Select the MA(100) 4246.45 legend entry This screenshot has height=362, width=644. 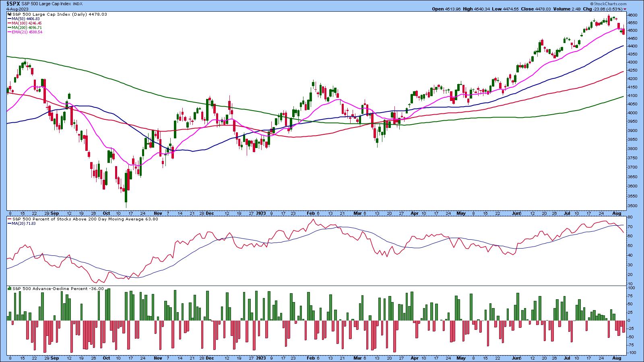pos(27,23)
